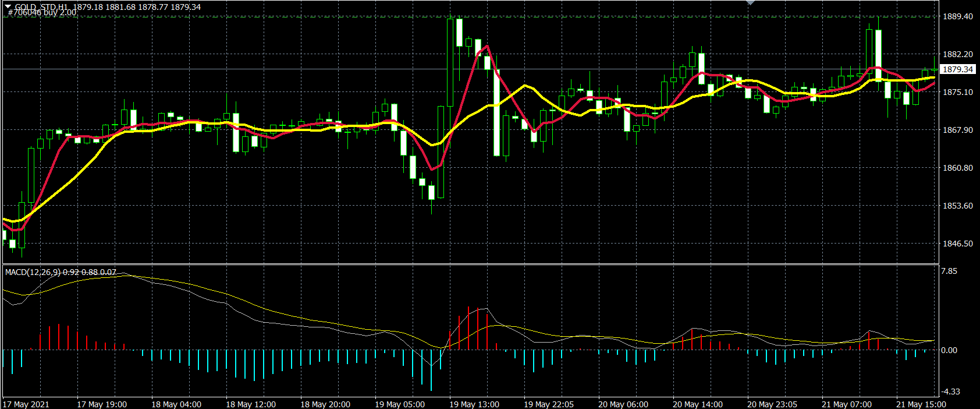Click the 1889.40 price axis label
The width and height of the screenshot is (980, 409).
[x=957, y=16]
